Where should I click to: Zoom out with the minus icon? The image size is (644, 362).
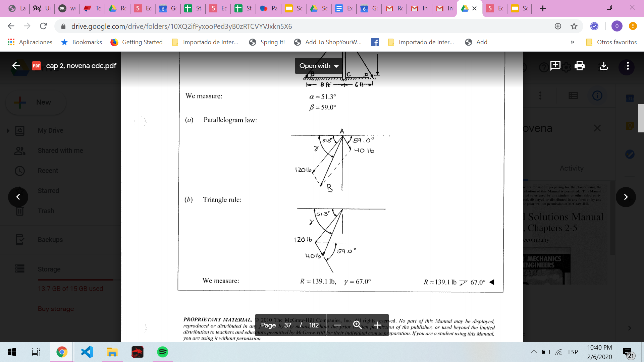pyautogui.click(x=337, y=325)
